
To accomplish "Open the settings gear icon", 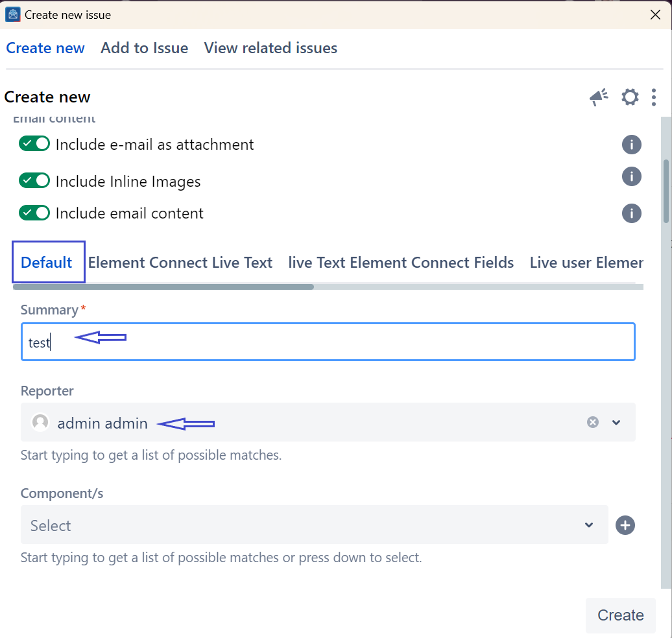I will 630,97.
